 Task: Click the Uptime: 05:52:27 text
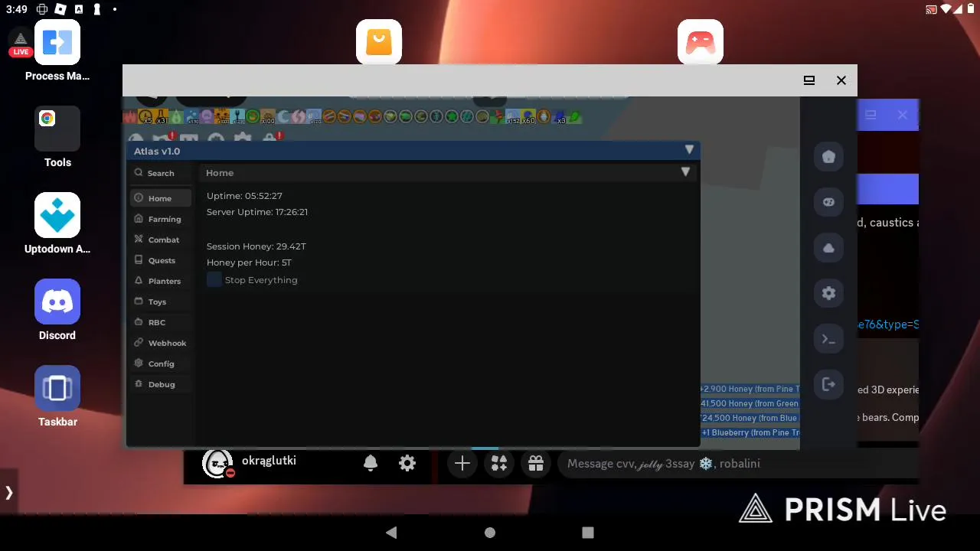point(244,196)
